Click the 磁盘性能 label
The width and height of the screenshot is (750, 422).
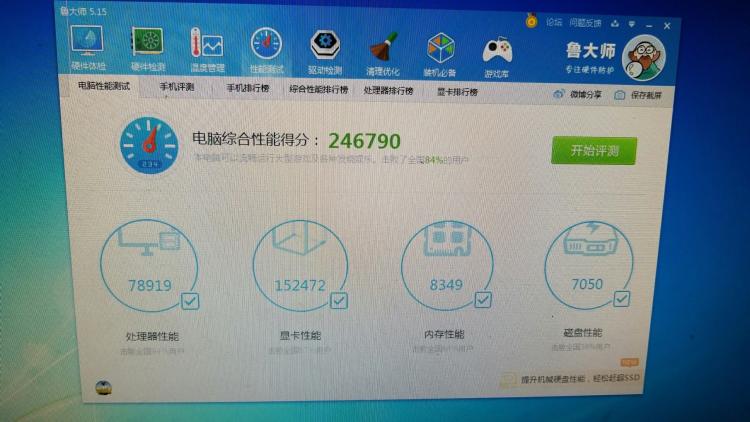click(x=583, y=333)
